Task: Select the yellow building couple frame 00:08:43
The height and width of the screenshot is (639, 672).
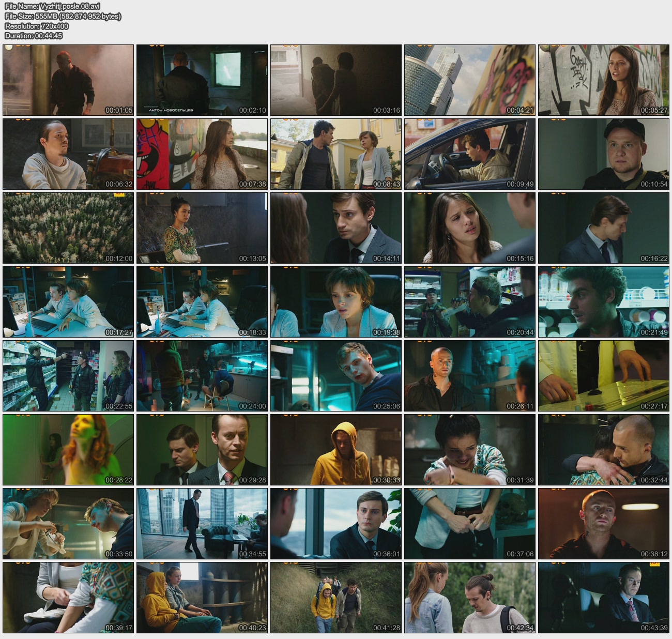Action: 336,154
